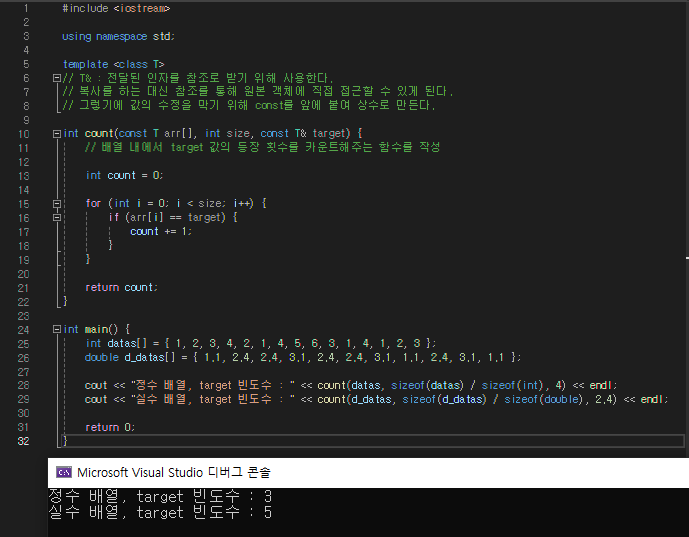Click on '#include <iostream>' line

116,8
